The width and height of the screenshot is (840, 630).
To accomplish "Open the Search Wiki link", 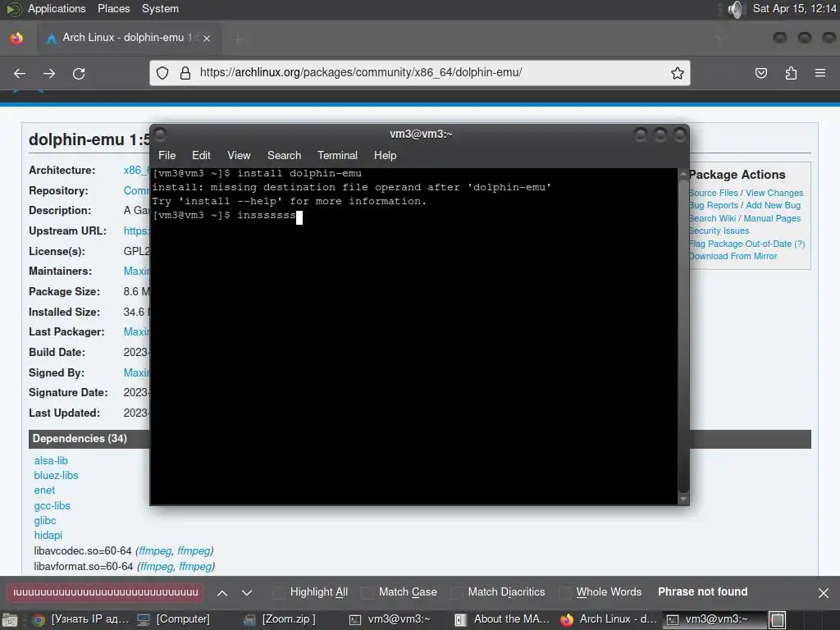I will [x=713, y=218].
